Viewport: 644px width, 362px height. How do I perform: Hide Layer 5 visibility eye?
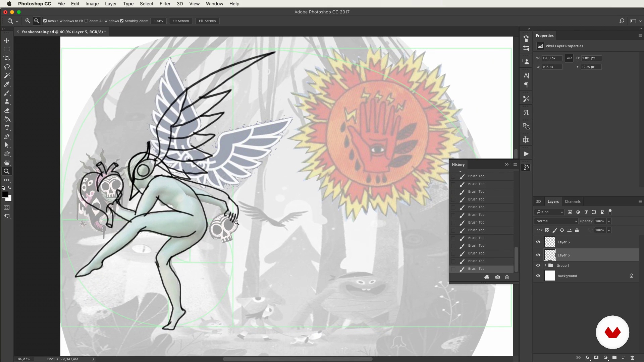coord(538,255)
